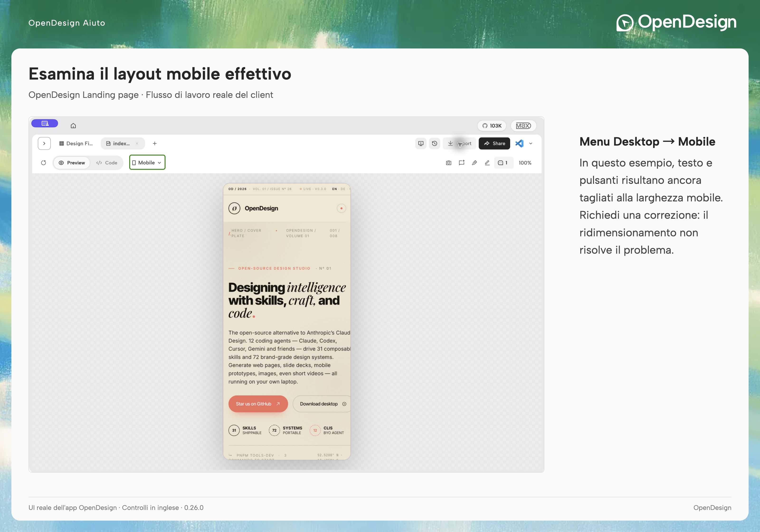
Task: Close the index... file tab
Action: click(x=137, y=143)
